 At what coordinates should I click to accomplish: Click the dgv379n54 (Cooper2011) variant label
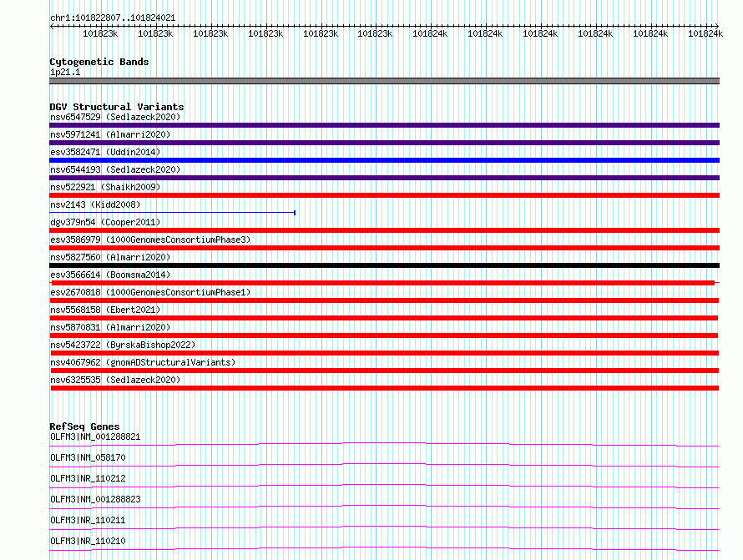pyautogui.click(x=105, y=222)
